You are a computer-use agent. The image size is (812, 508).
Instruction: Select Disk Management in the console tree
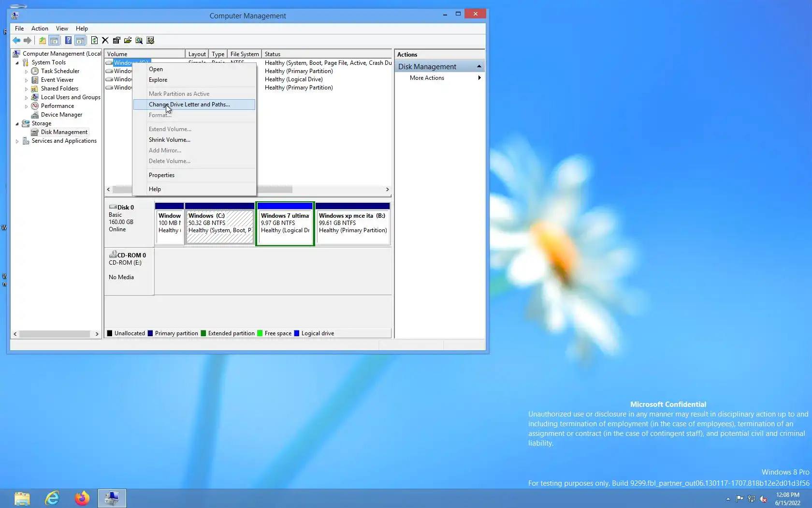pos(64,132)
